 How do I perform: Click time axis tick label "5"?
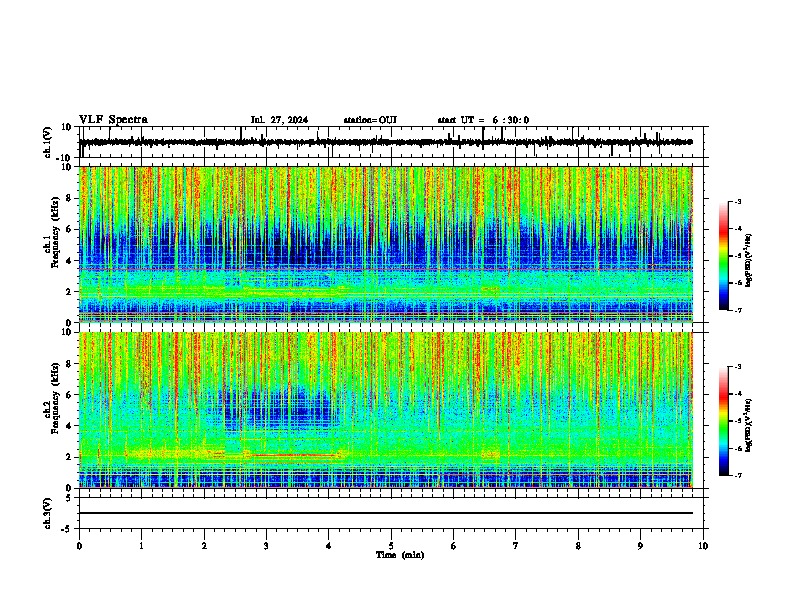(x=391, y=546)
